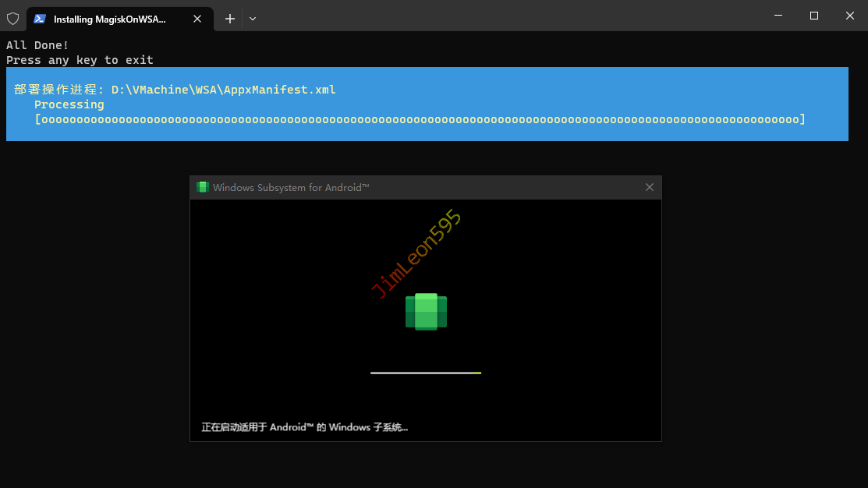
Task: Click the AppxManifest.xml path text
Action: pyautogui.click(x=224, y=90)
